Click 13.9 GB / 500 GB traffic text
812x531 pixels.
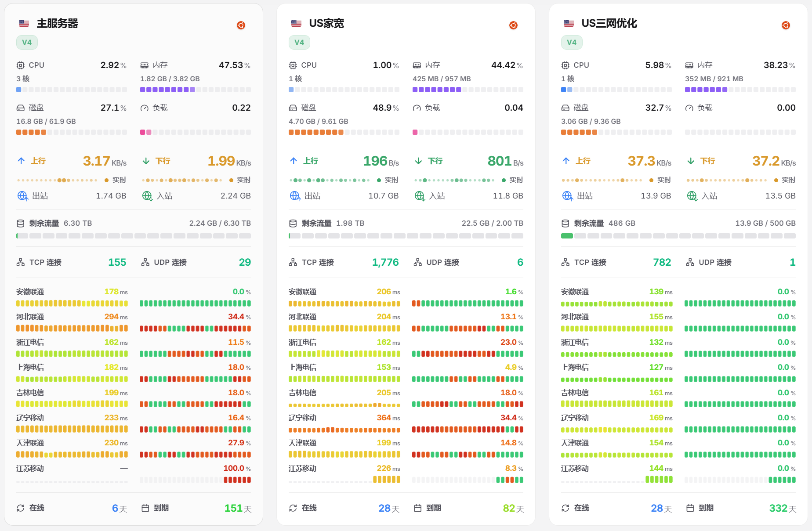point(765,223)
